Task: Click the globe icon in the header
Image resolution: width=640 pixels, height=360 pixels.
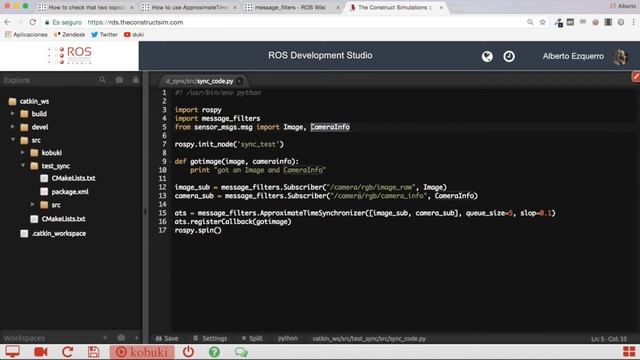Action: pyautogui.click(x=487, y=56)
